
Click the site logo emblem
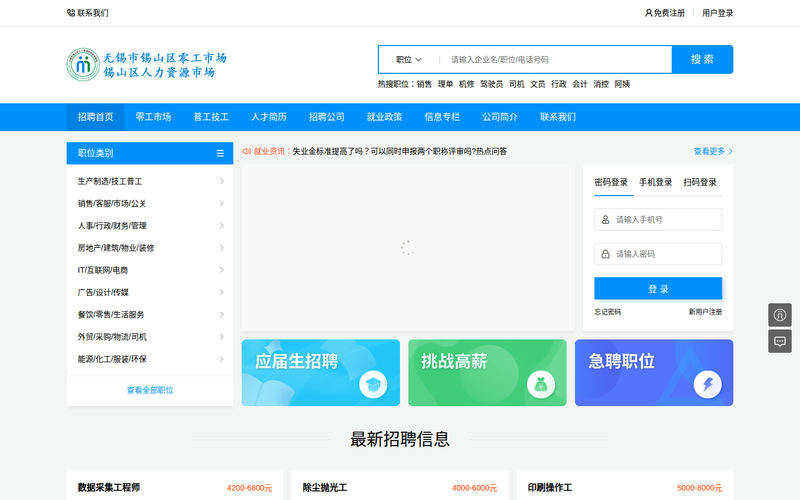tap(83, 65)
